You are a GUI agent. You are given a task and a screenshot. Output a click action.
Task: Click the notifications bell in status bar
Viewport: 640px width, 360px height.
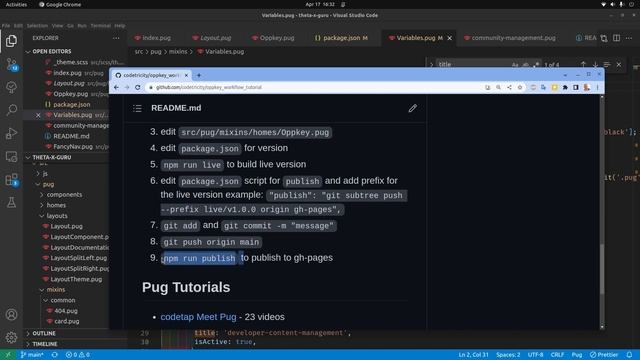click(x=629, y=355)
